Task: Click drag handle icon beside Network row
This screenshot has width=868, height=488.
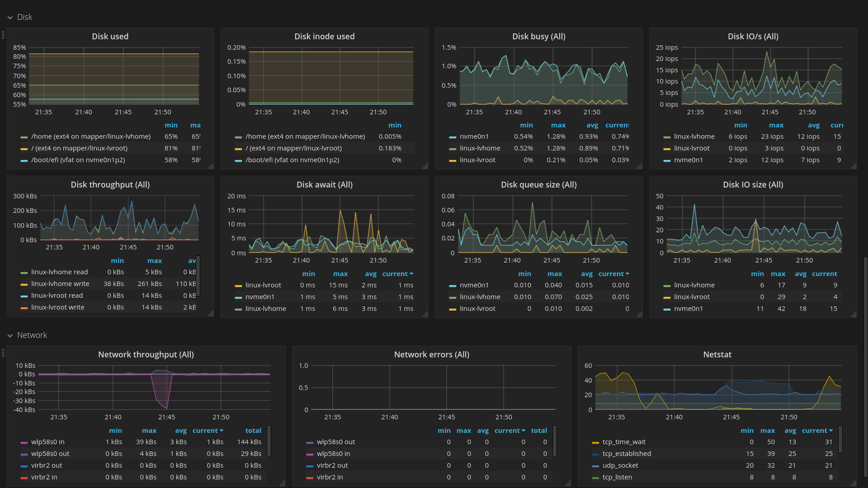Action: [x=3, y=352]
